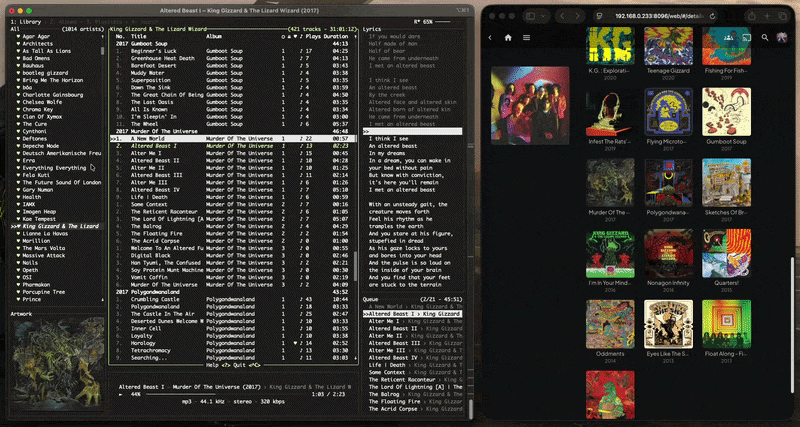
Task: Select The Mars Volta artist
Action: [x=43, y=248]
